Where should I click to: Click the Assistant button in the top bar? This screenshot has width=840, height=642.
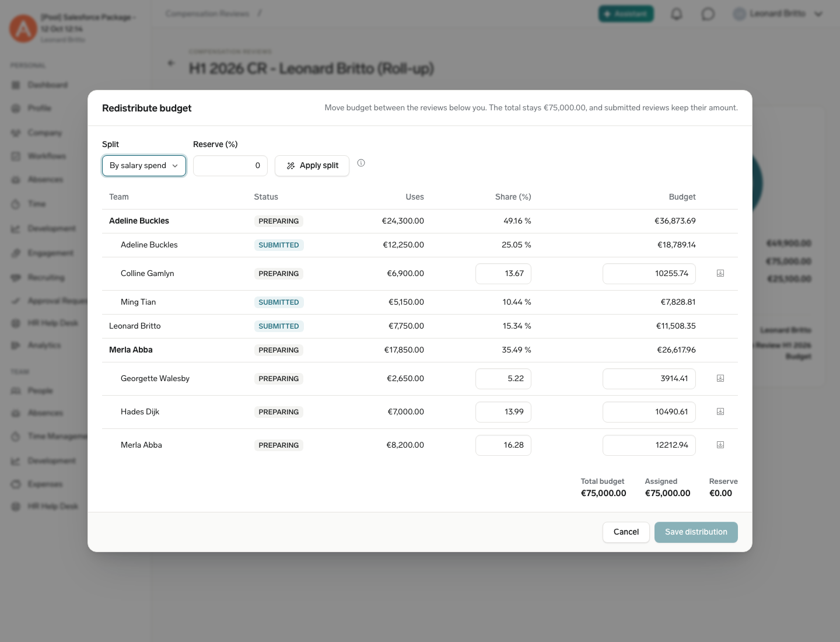626,13
